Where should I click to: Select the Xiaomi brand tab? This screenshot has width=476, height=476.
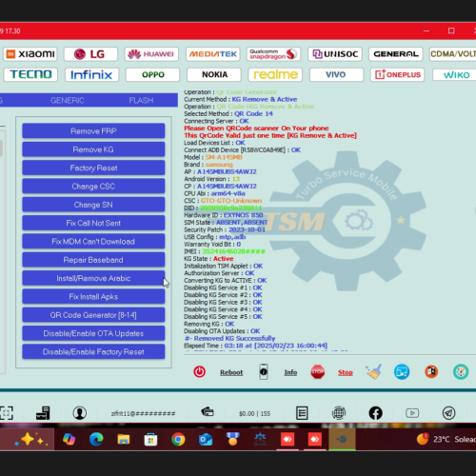tap(30, 54)
